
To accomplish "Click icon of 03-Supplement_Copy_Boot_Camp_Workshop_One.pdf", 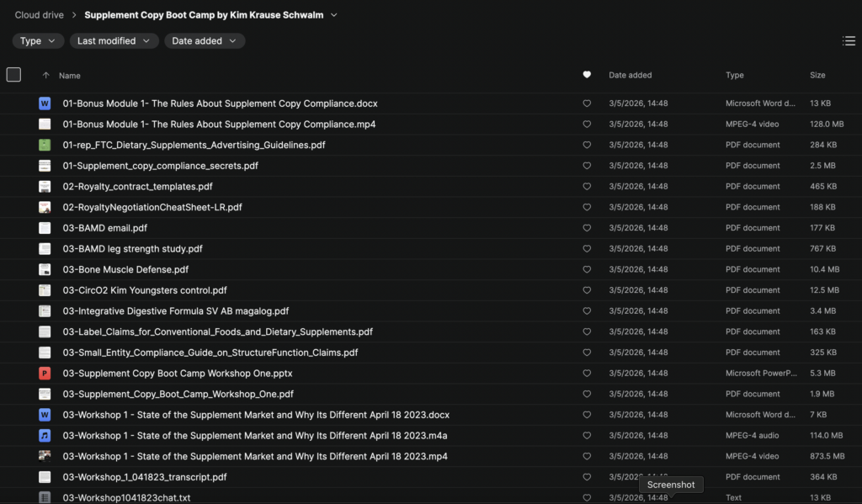I will coord(45,394).
